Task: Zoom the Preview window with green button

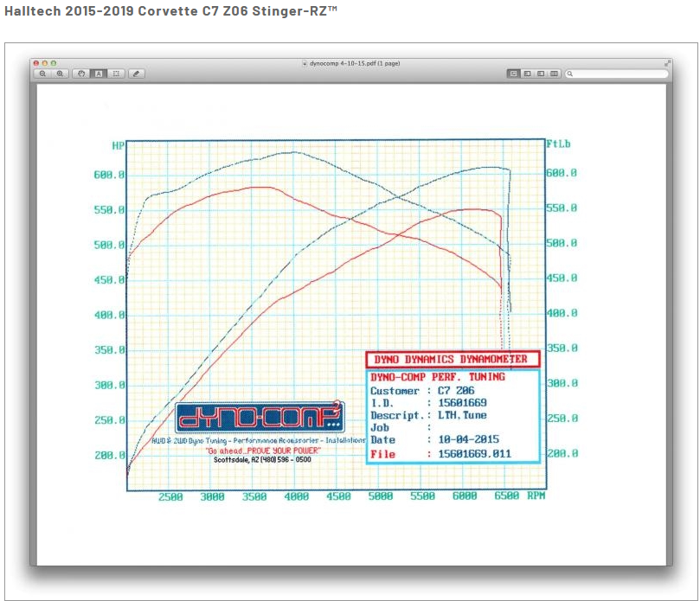Action: pos(54,63)
